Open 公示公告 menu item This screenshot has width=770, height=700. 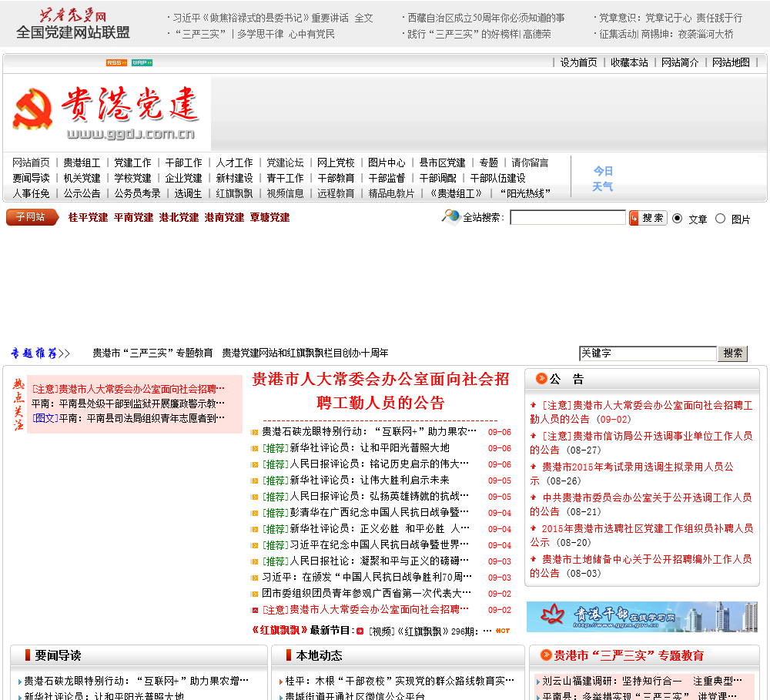[x=82, y=193]
